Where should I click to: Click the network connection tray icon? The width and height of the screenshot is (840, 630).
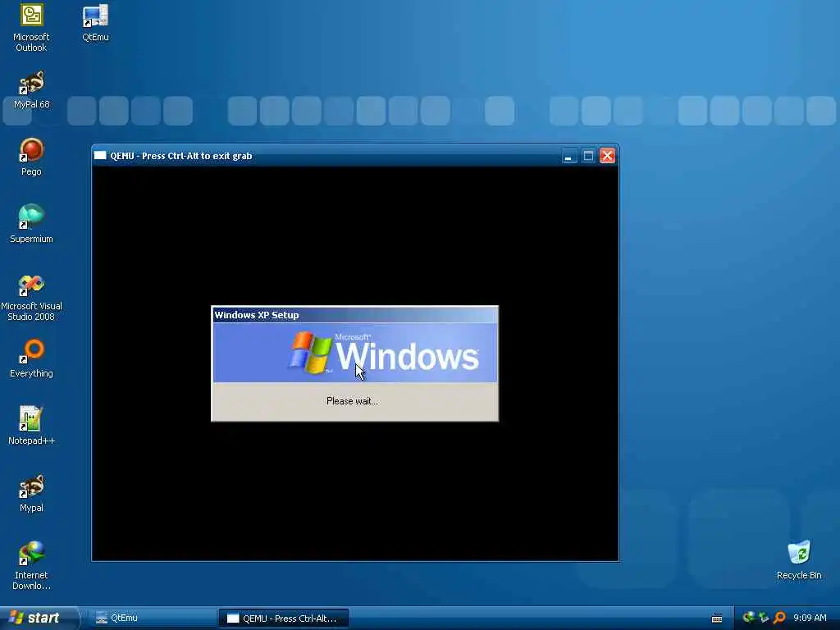click(764, 618)
